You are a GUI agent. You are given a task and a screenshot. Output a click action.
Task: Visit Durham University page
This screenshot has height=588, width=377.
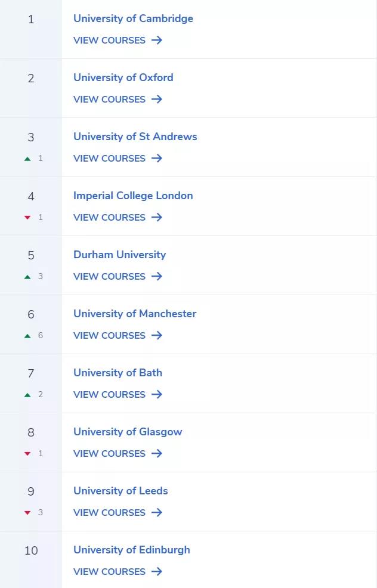tap(120, 255)
